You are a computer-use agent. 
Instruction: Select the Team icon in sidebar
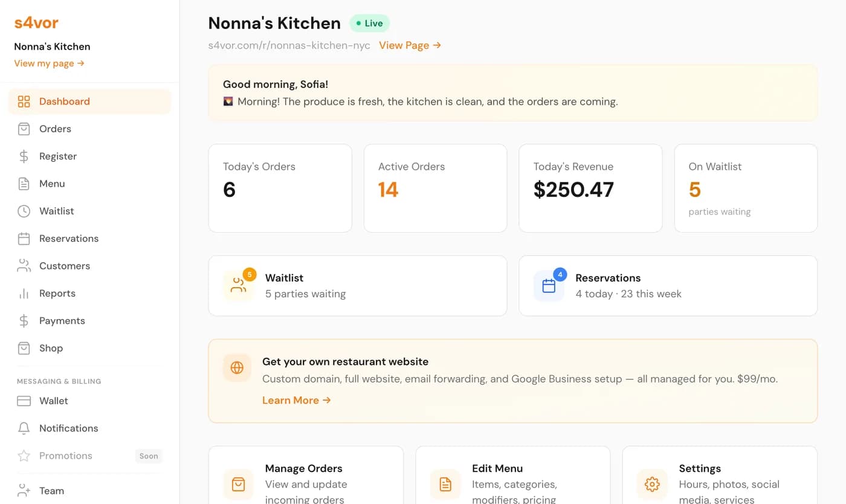pos(24,490)
